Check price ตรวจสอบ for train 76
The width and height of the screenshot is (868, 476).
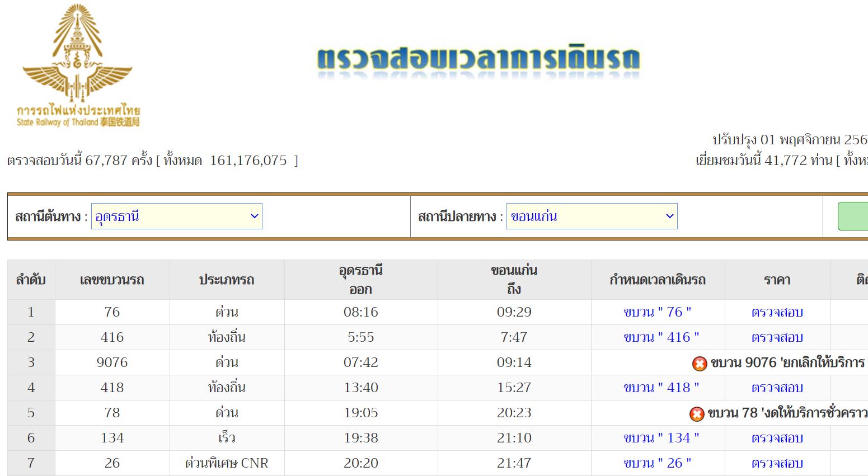coord(777,312)
